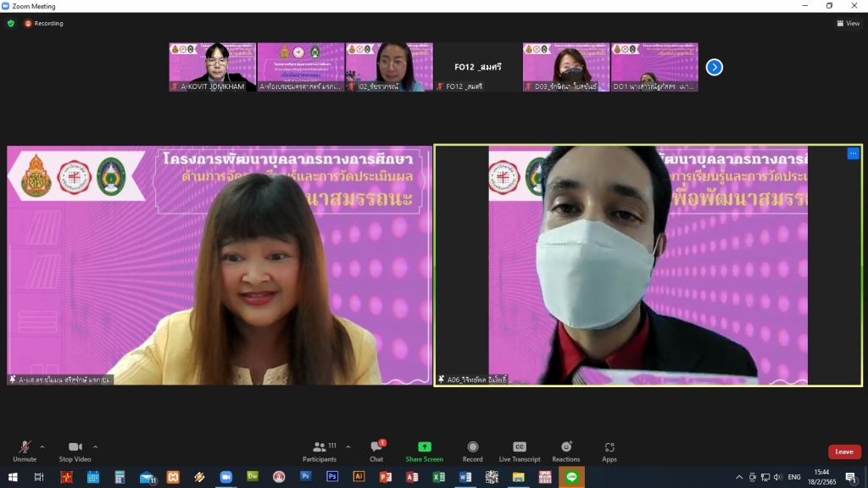The height and width of the screenshot is (488, 868).
Task: Switch to Zoom taskbar icon
Action: [x=225, y=477]
